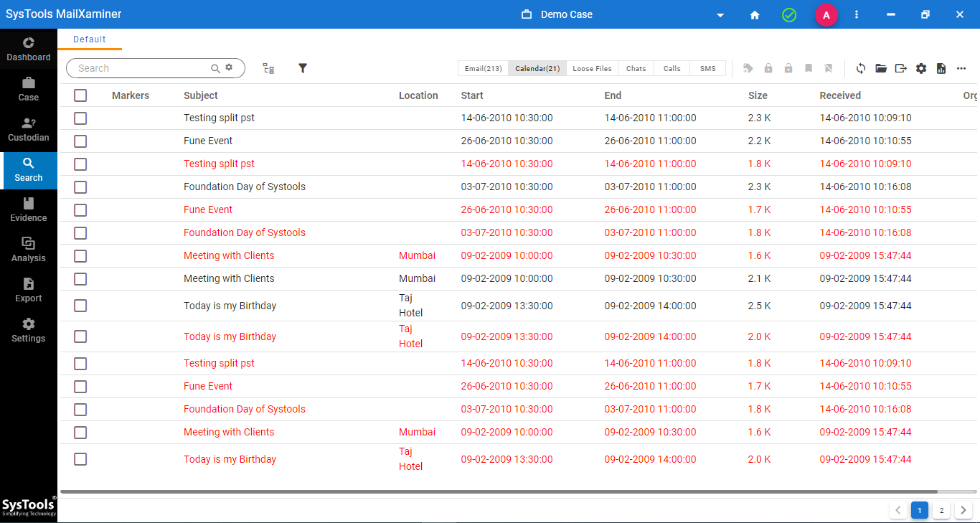Open the Chats tab
The height and width of the screenshot is (523, 980).
(636, 68)
